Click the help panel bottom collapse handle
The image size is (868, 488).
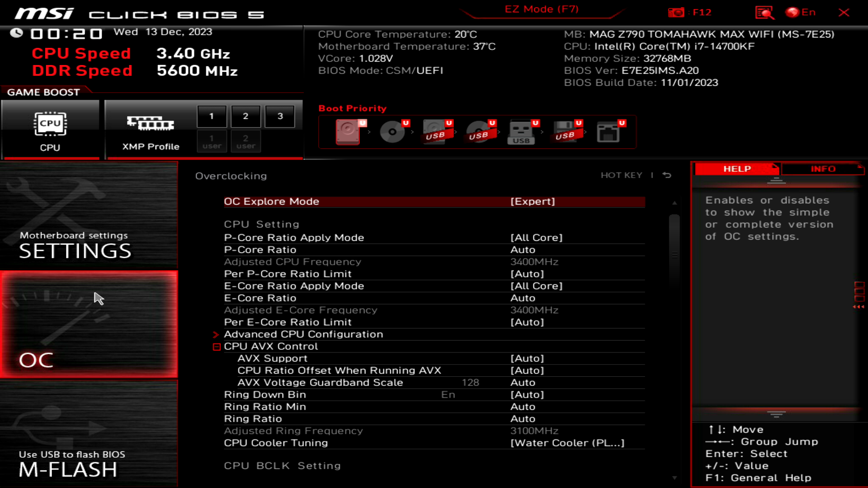click(x=776, y=414)
